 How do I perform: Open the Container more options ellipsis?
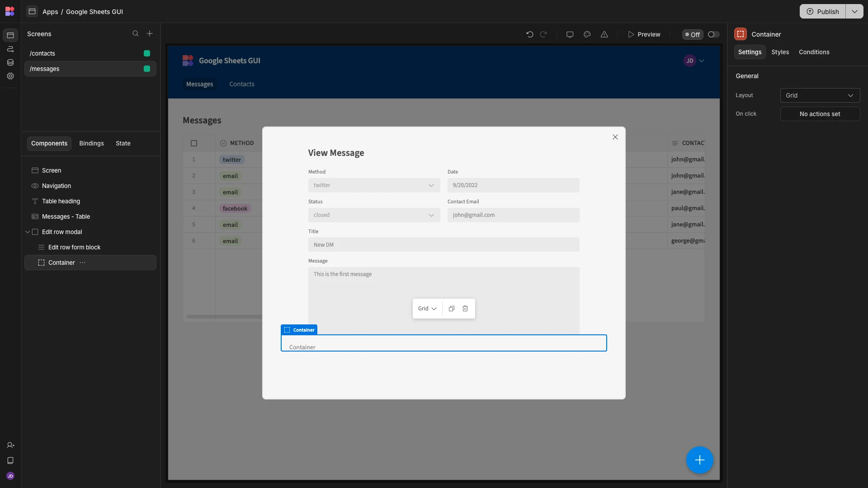(82, 263)
